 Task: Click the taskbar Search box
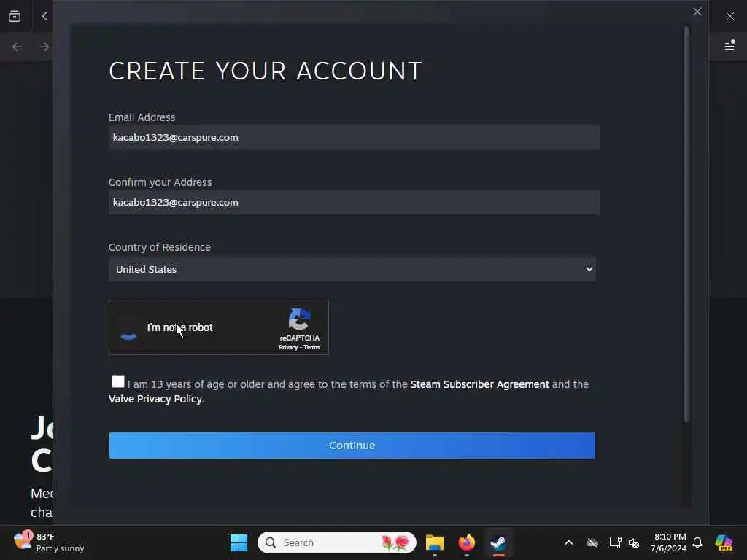[337, 542]
